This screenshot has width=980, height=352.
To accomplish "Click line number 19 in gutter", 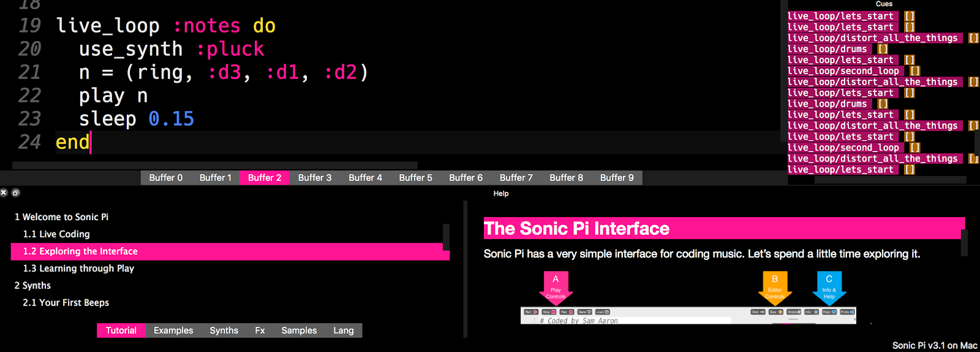I will (x=29, y=26).
